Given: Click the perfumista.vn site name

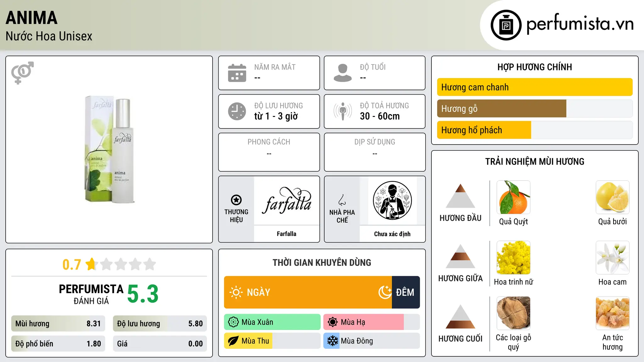Looking at the screenshot, I should coord(580,24).
